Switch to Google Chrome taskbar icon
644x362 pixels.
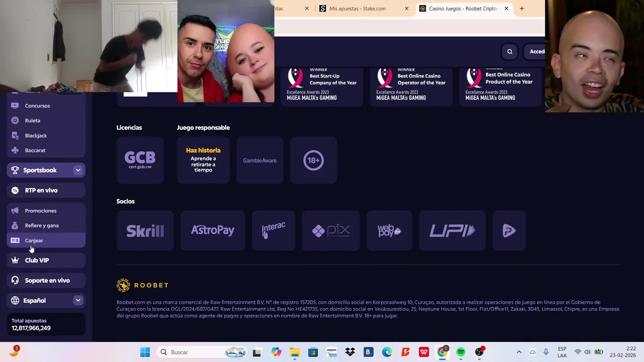click(x=442, y=352)
